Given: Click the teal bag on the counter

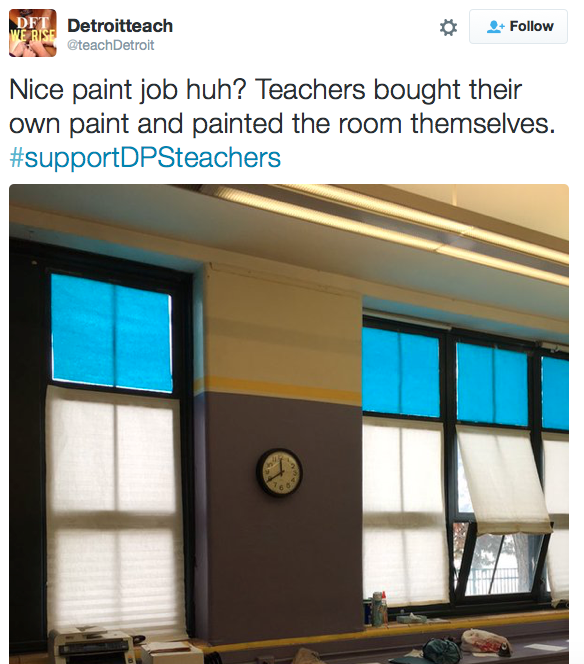Looking at the screenshot, I should (441, 651).
